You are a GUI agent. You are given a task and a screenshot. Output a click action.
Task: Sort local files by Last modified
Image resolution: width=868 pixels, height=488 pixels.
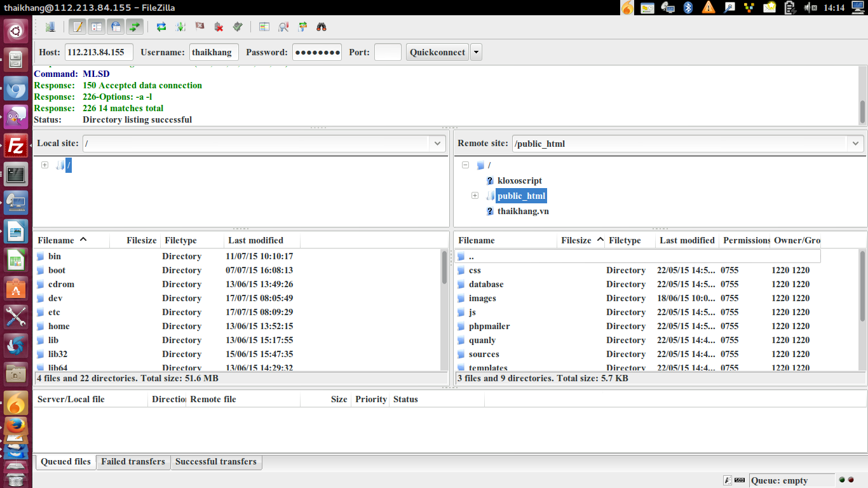(x=262, y=240)
